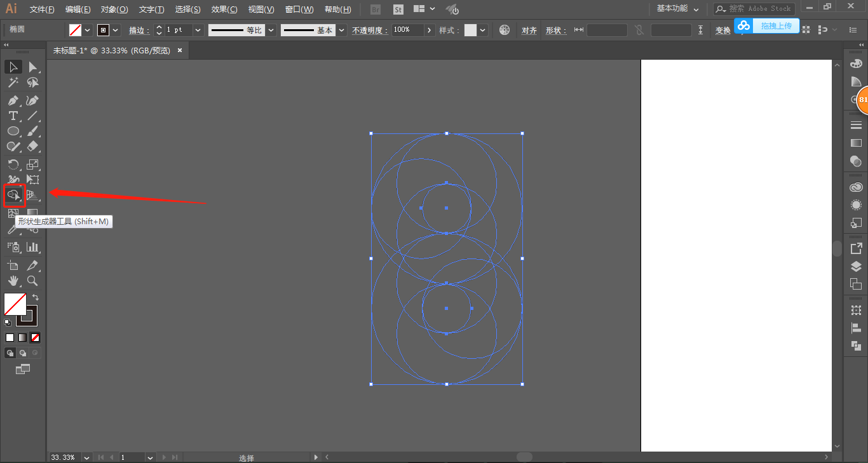Screen dimensions: 868x463
Task: Expand the opacity slider arrow beside 100%
Action: coord(430,30)
